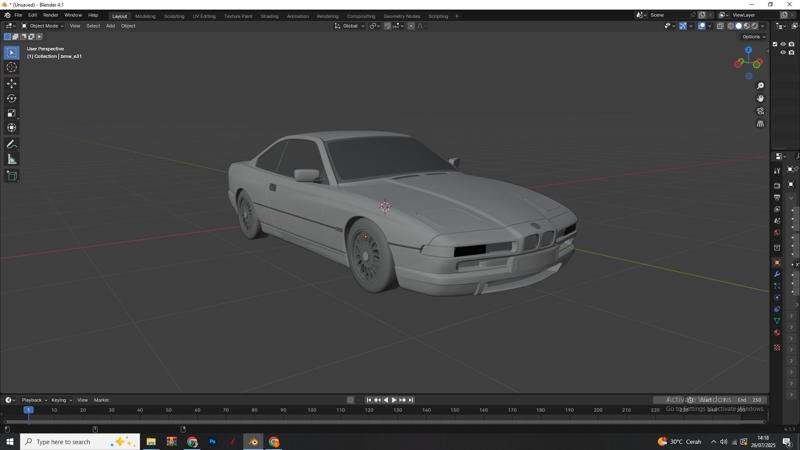
Task: Toggle X-ray mode in viewport header
Action: coord(720,26)
